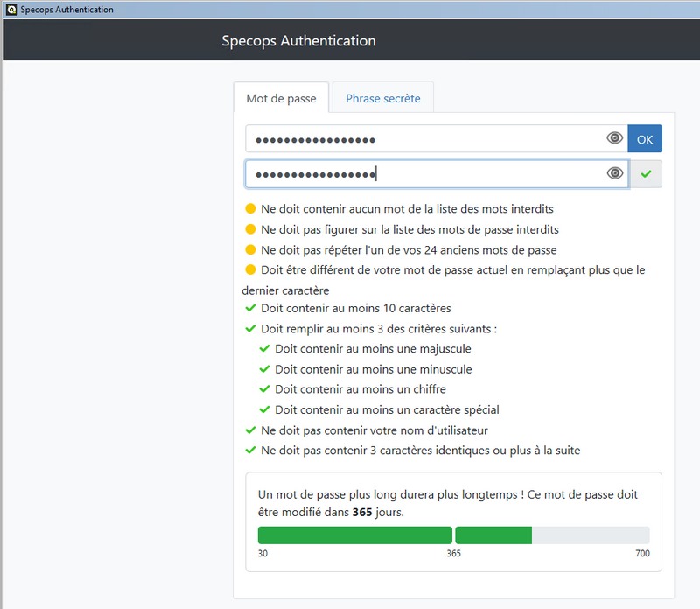Click the second green segment of expiry bar

coord(493,535)
